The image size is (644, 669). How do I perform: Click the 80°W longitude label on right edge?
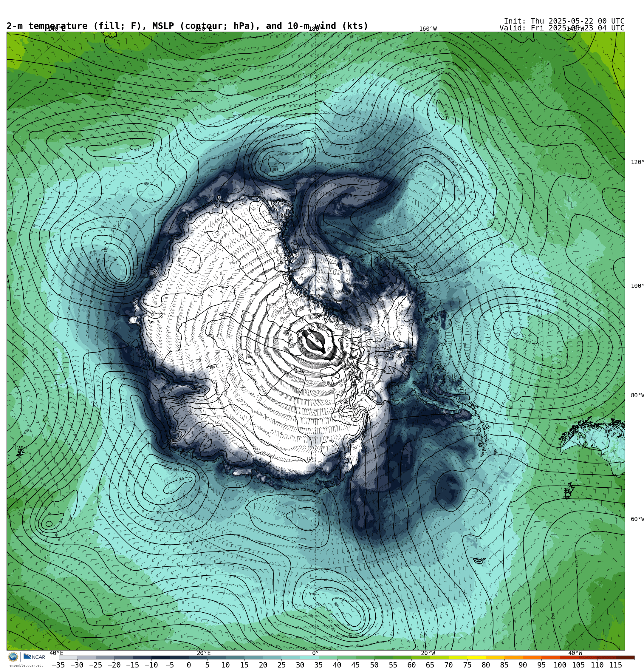tap(637, 395)
